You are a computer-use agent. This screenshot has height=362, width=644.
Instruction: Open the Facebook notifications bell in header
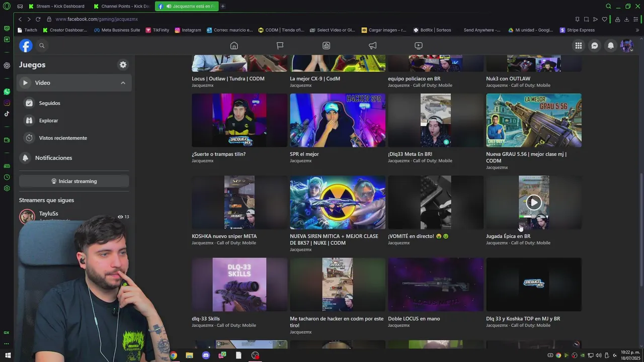pyautogui.click(x=611, y=46)
